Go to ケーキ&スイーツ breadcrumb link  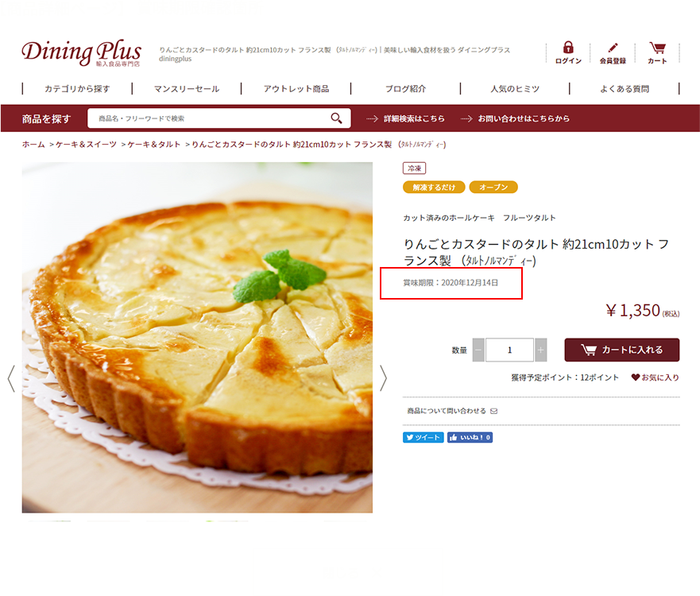[x=86, y=144]
